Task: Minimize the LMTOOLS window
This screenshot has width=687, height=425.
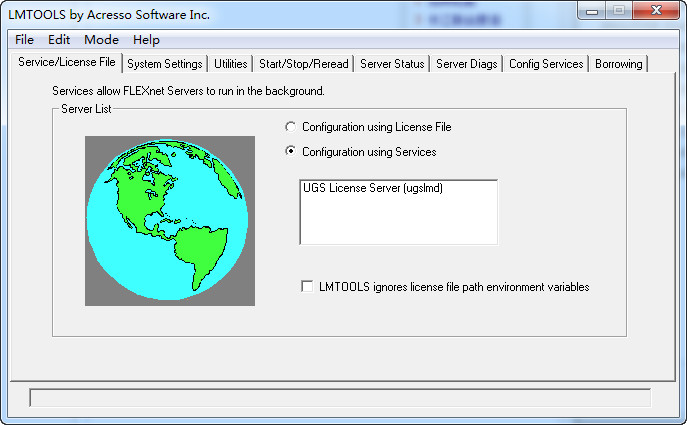Action: click(592, 11)
